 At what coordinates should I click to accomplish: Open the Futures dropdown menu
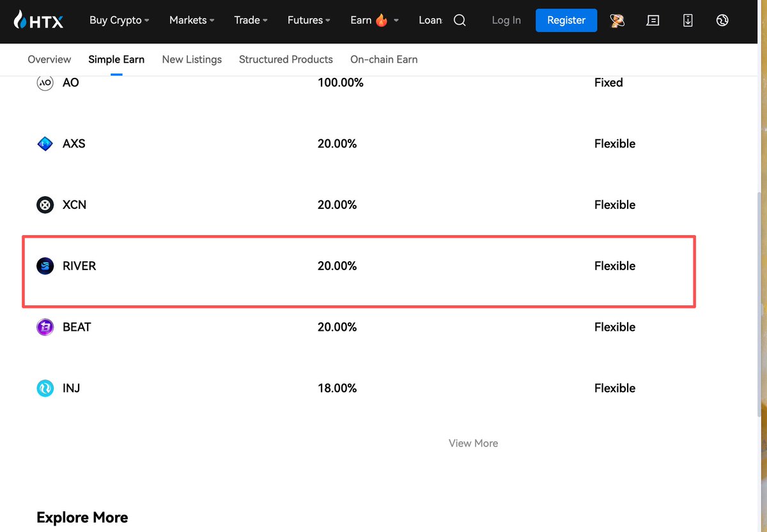click(x=309, y=20)
